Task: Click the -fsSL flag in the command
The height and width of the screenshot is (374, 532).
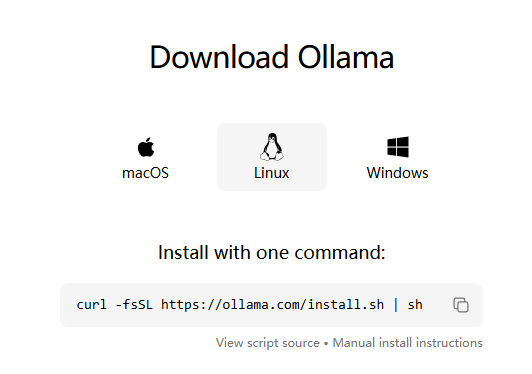Action: (x=134, y=304)
